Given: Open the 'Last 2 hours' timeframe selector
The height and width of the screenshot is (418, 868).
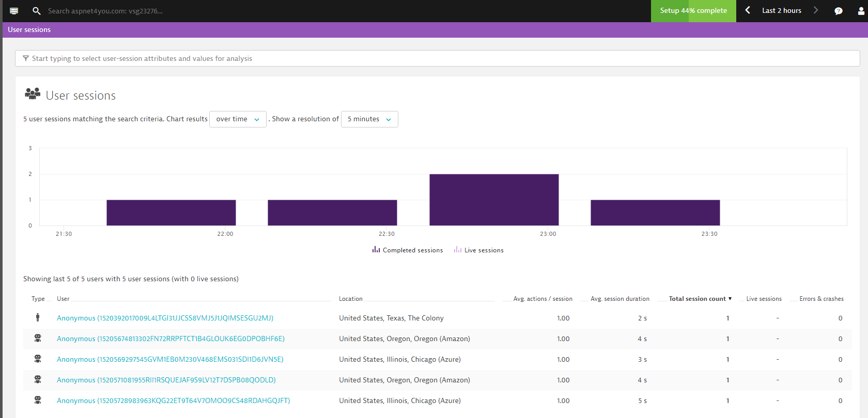Looking at the screenshot, I should (781, 11).
